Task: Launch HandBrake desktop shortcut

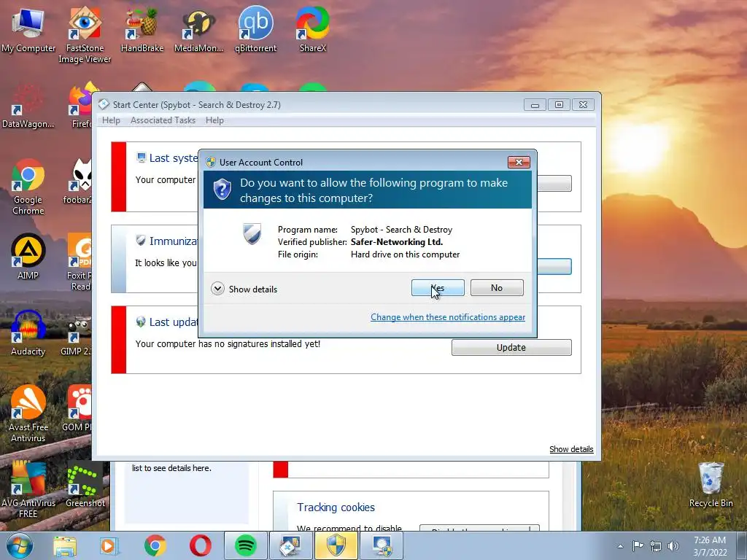Action: click(142, 31)
